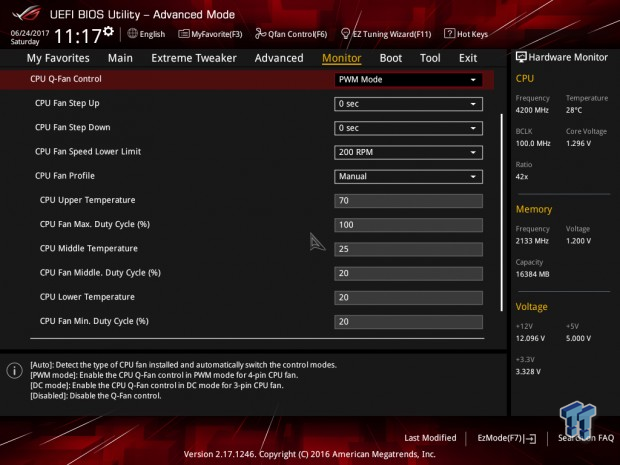This screenshot has width=620, height=465.
Task: Click the Core Voltage value 1.296 V
Action: point(578,144)
